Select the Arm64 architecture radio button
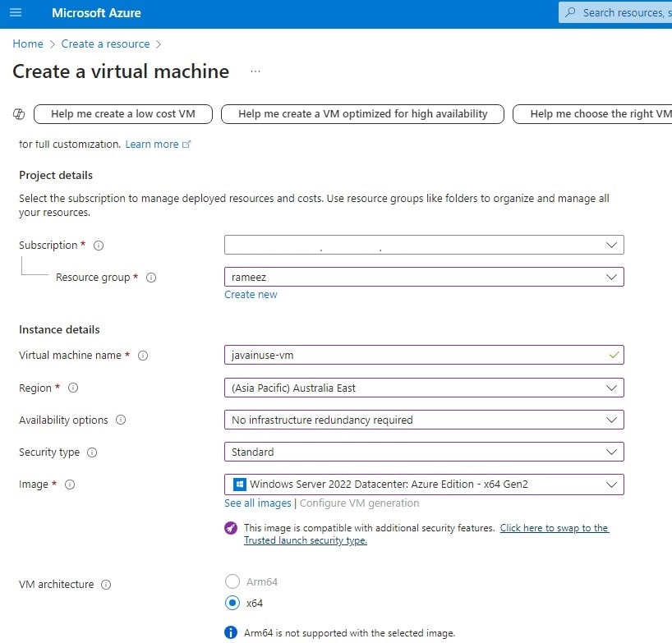Screen dimensions: 672x643 (232, 581)
